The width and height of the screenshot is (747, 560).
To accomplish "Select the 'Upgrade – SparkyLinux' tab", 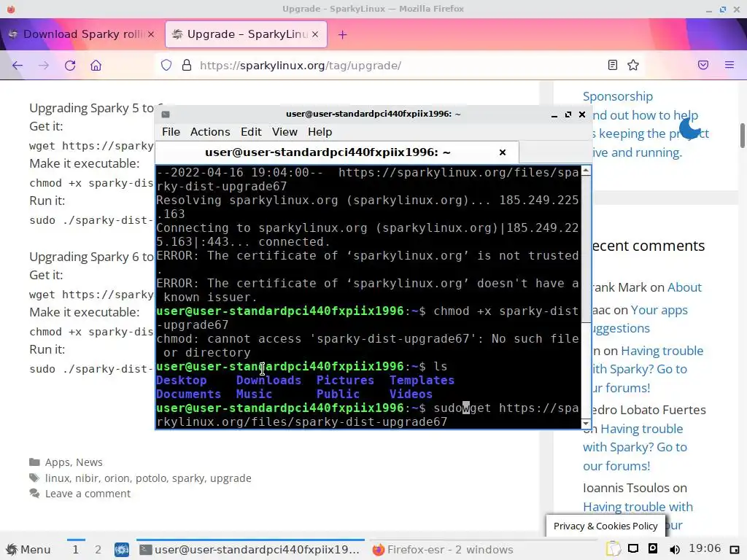I will pyautogui.click(x=246, y=34).
